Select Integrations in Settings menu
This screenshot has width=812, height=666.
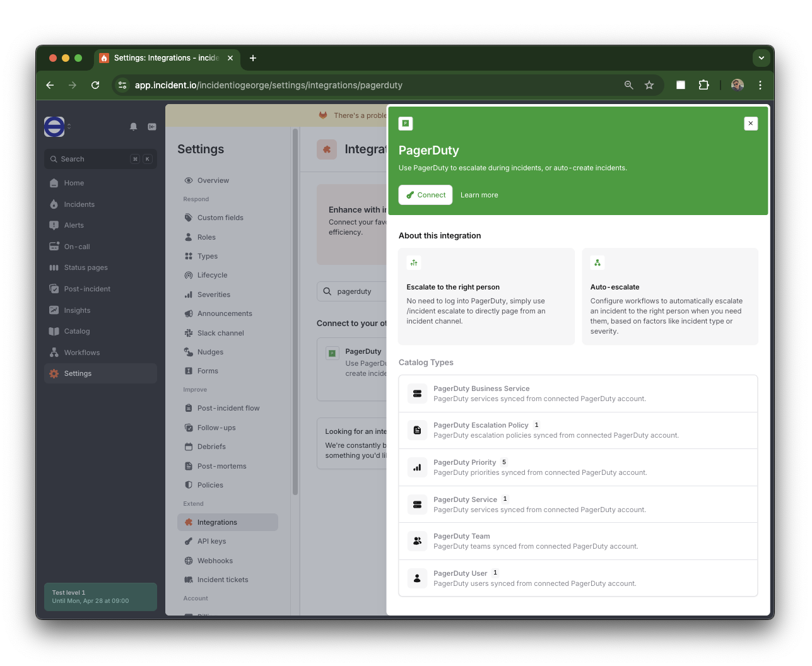click(x=228, y=522)
